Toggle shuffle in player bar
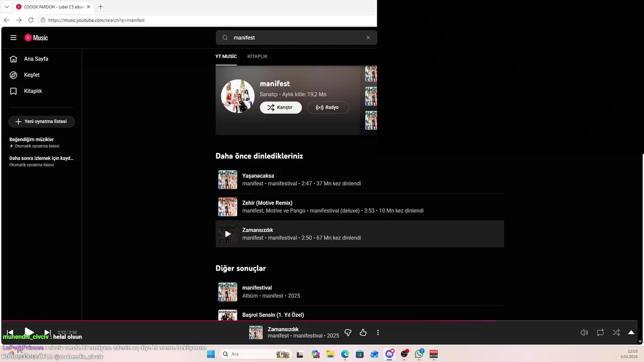The image size is (644, 362). (616, 332)
